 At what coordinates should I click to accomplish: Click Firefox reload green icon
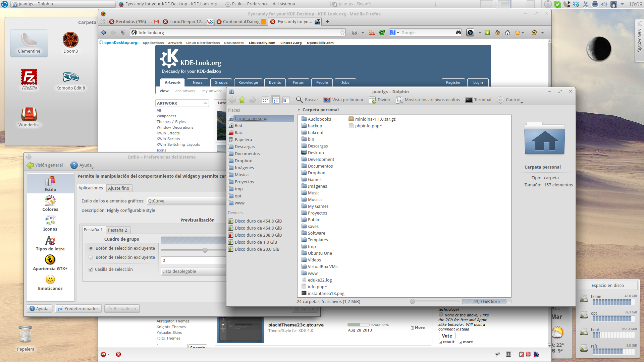point(382,33)
